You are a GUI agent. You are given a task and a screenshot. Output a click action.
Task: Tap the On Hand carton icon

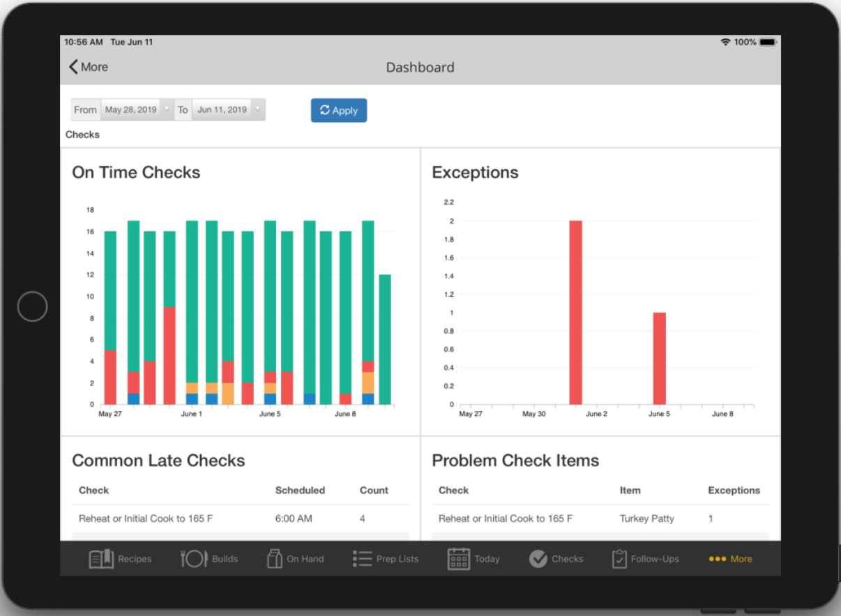click(273, 558)
